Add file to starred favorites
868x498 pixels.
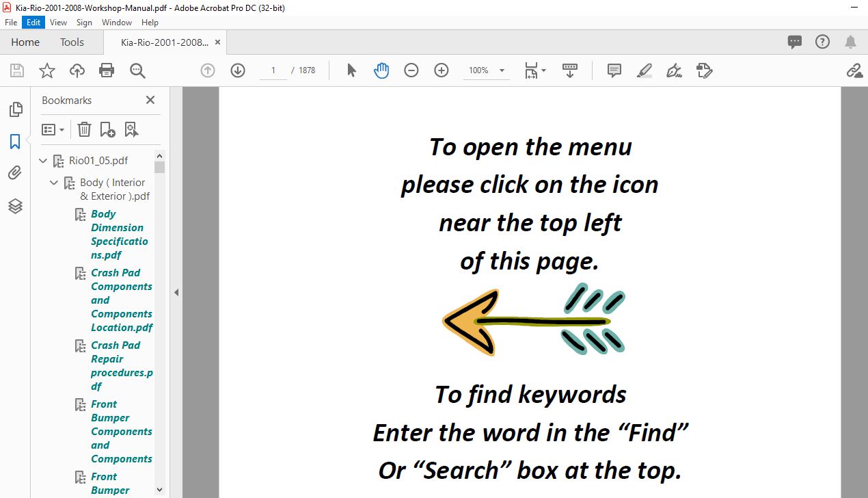46,70
